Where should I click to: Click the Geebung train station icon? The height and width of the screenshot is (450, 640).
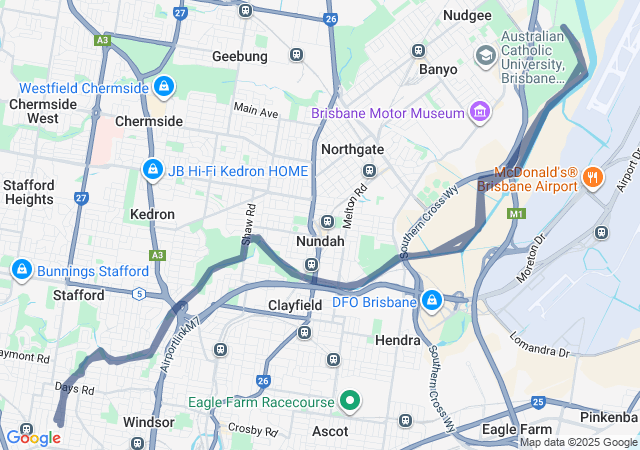[x=296, y=54]
